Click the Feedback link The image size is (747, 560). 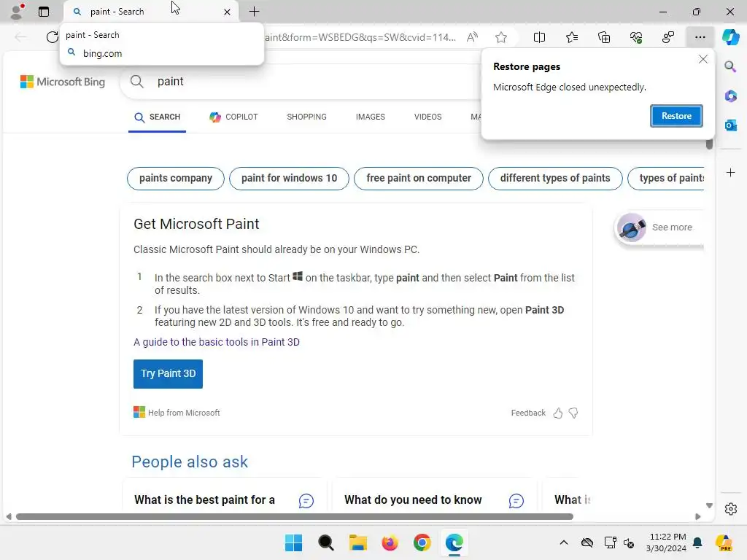528,413
